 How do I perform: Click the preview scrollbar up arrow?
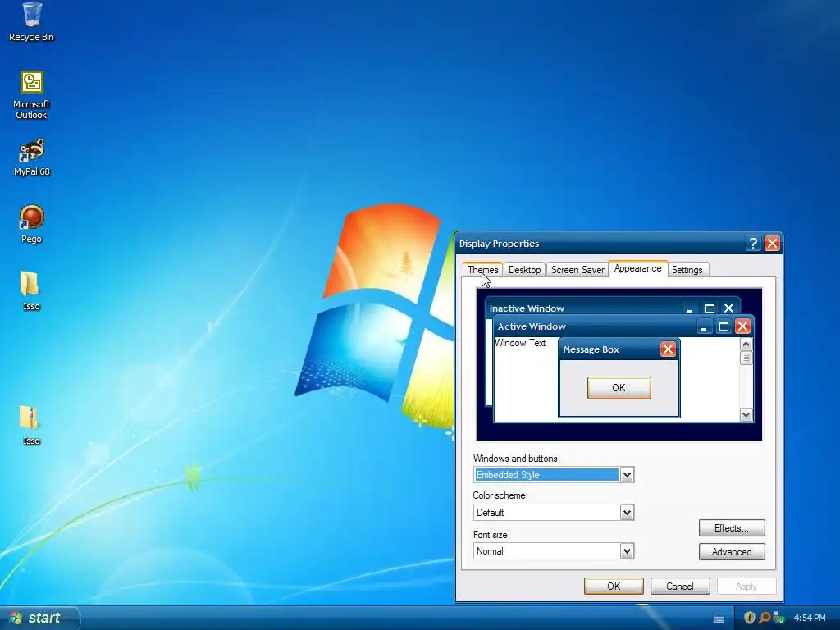746,345
